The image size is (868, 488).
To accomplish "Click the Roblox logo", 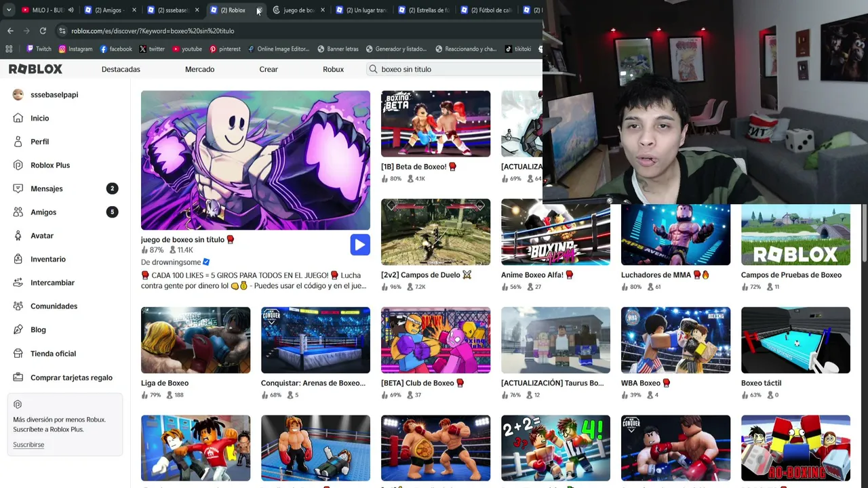I will coord(35,69).
